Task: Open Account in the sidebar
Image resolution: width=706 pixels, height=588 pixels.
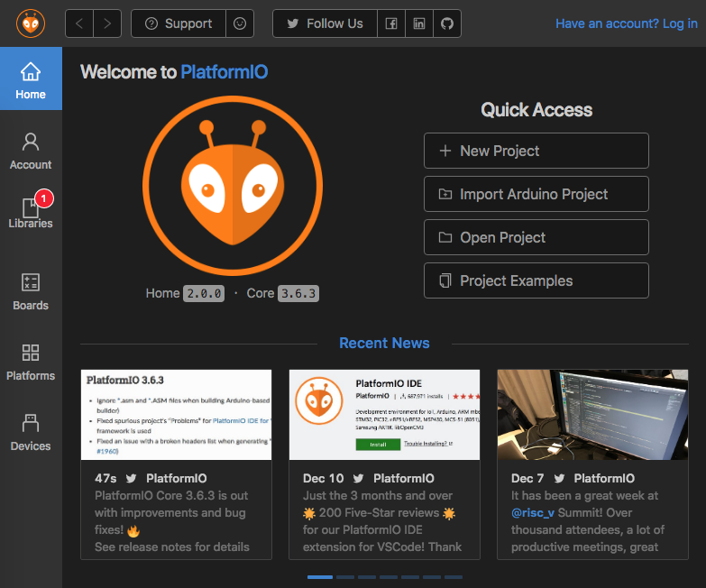Action: pyautogui.click(x=31, y=151)
